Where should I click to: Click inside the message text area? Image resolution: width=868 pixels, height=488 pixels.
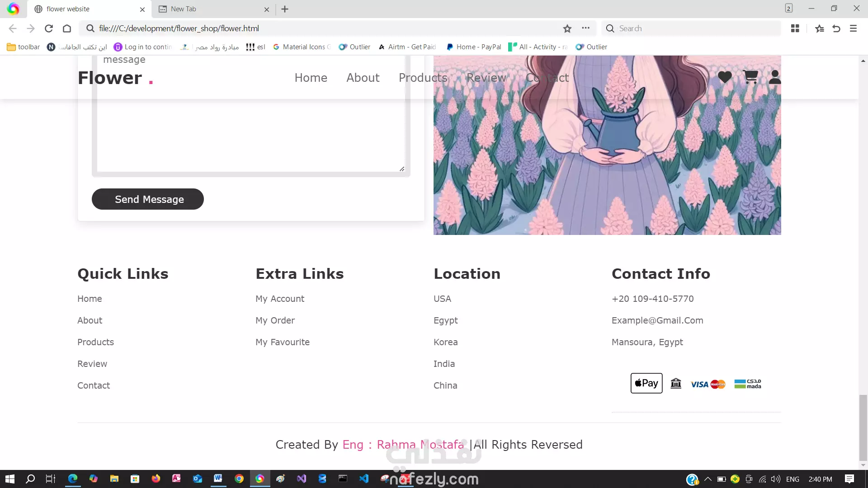tap(251, 136)
